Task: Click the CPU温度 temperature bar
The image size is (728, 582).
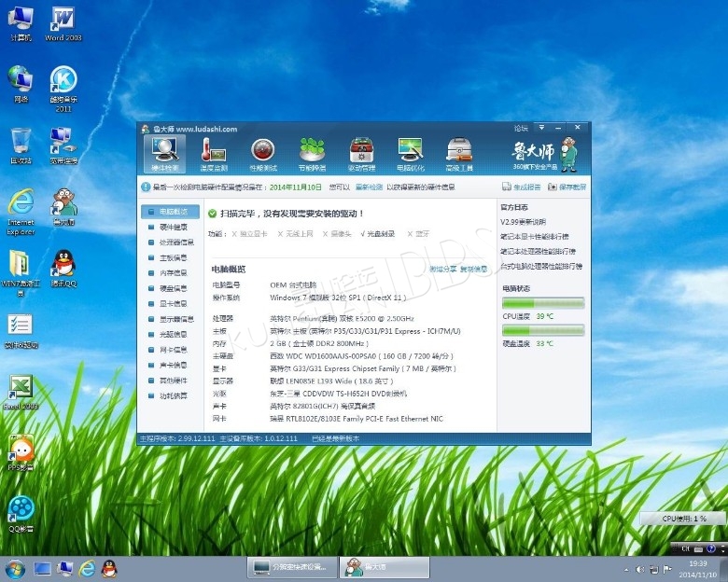Action: pyautogui.click(x=543, y=303)
